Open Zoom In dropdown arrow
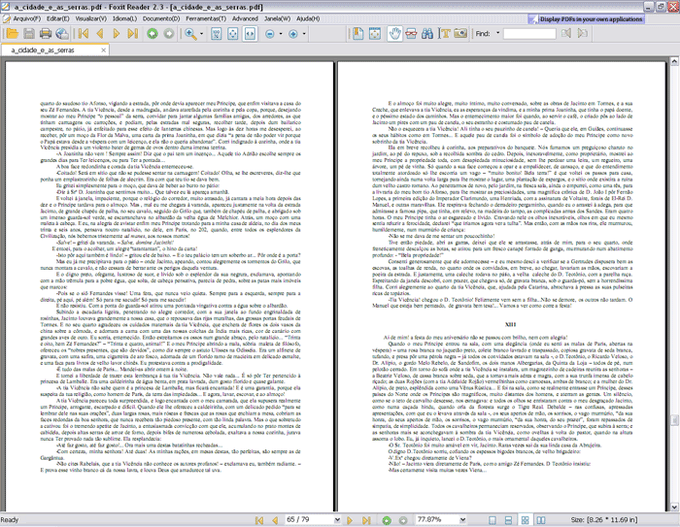The width and height of the screenshot is (680, 527). (304, 34)
